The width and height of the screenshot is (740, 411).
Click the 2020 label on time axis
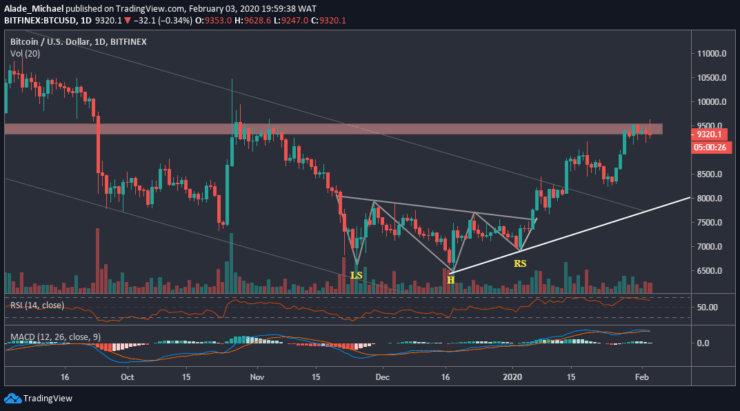click(513, 377)
